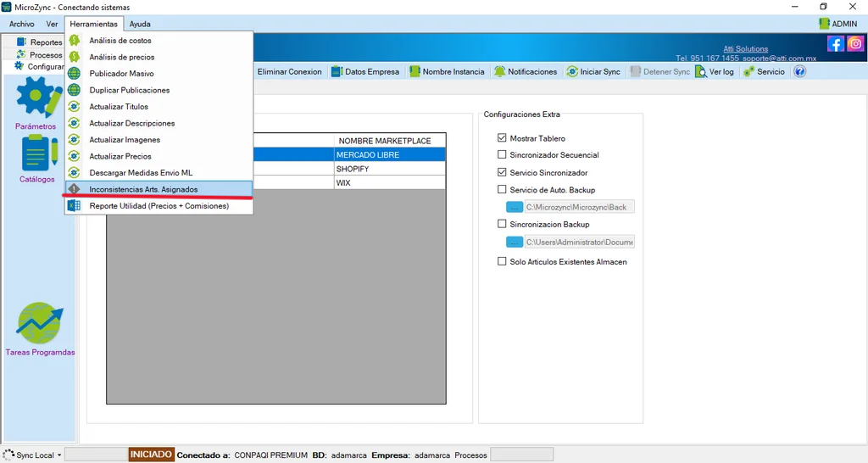Viewport: 868px width, 463px height.
Task: Click warning icon beside Inconsistencias Arts. Asignados
Action: tap(75, 189)
